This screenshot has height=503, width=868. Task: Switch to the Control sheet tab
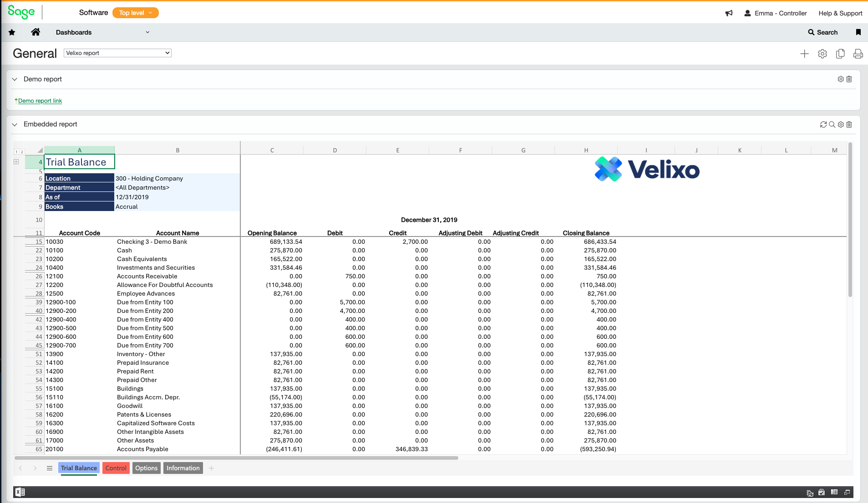tap(116, 468)
